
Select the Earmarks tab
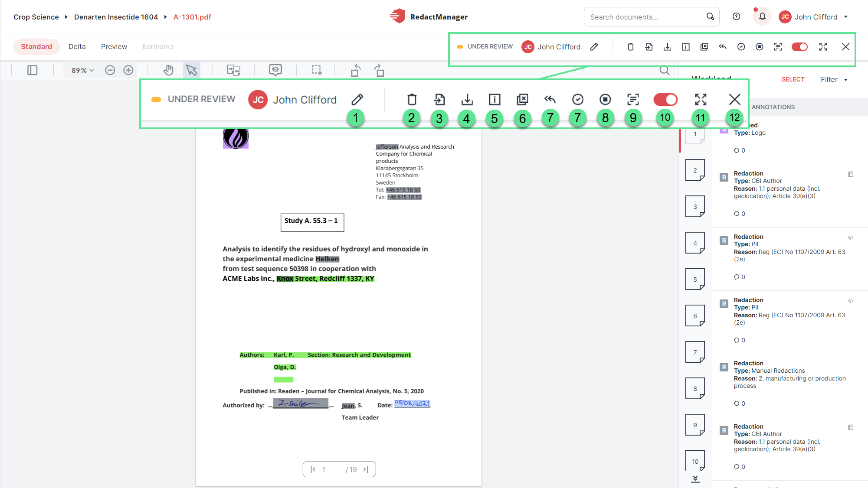point(158,46)
